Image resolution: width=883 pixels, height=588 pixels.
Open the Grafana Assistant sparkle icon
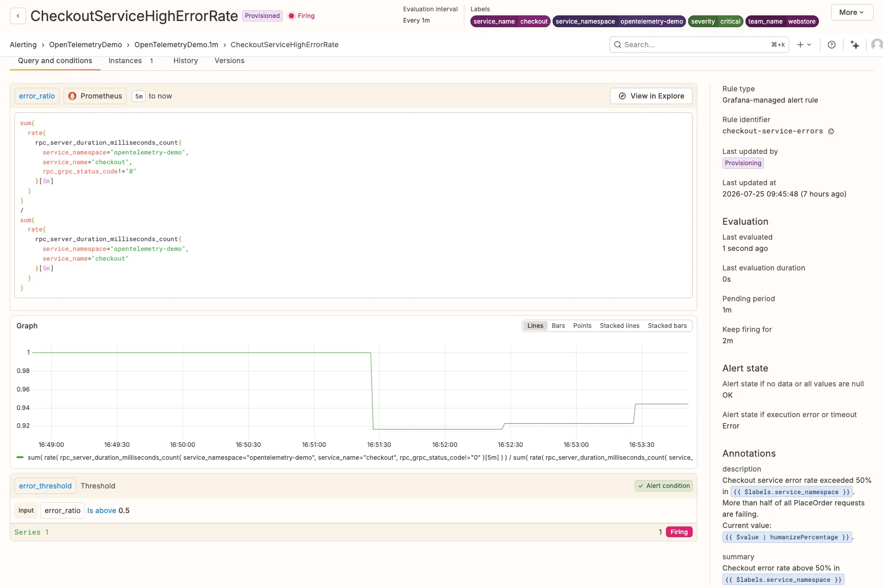coord(855,45)
